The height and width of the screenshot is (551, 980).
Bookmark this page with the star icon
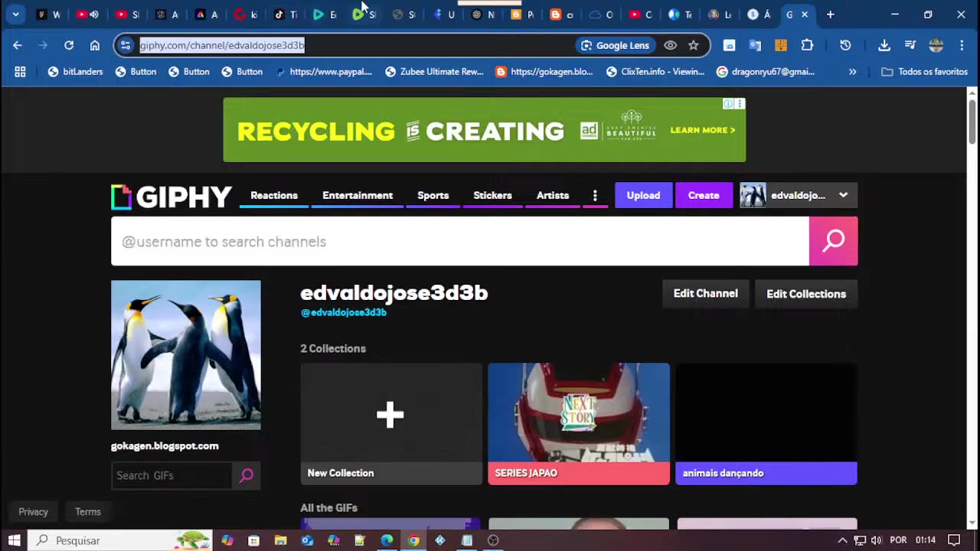pyautogui.click(x=694, y=45)
